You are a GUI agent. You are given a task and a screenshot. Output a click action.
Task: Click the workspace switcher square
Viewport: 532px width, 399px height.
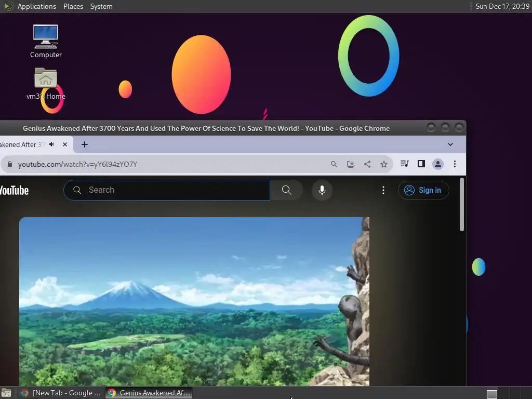click(x=492, y=394)
